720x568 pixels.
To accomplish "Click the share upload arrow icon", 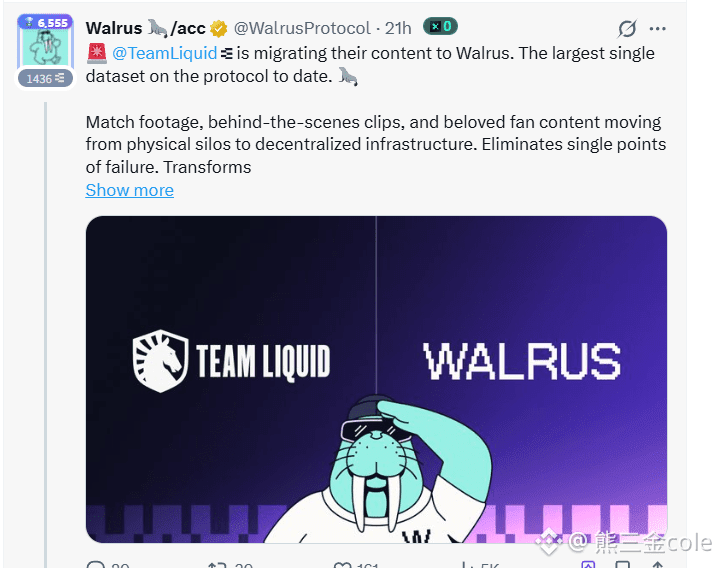I will tap(658, 564).
